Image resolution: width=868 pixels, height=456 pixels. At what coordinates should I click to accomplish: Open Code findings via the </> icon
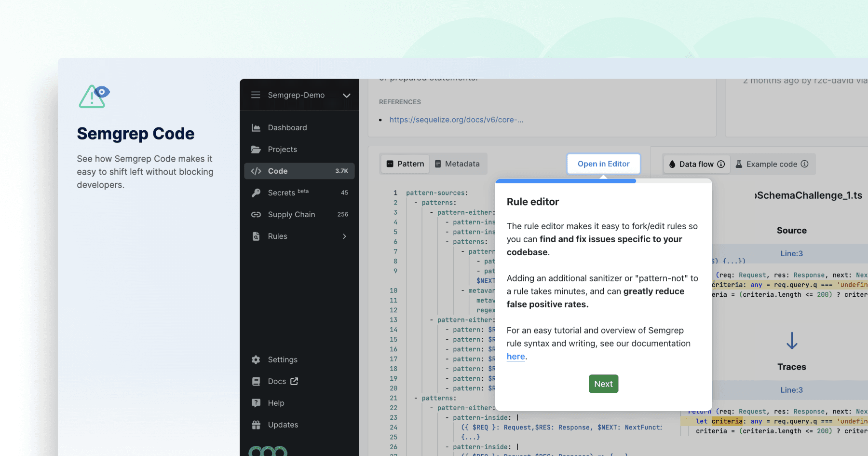click(256, 171)
